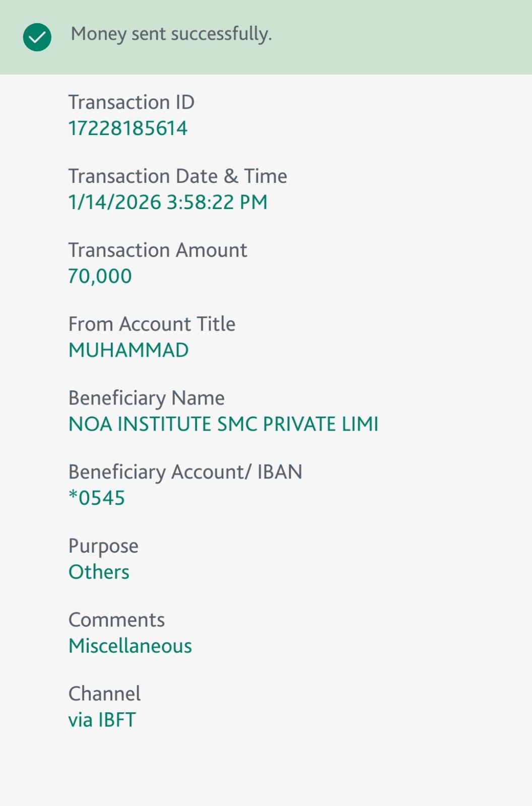Click the Purpose label
The height and width of the screenshot is (806, 532).
[103, 546]
